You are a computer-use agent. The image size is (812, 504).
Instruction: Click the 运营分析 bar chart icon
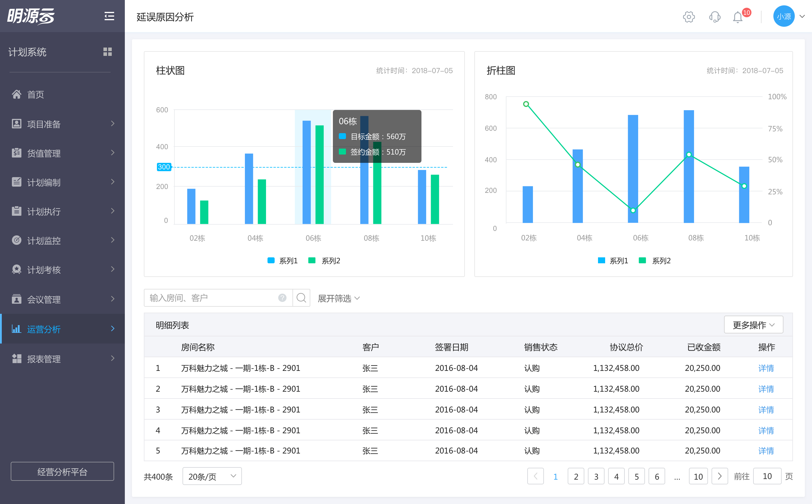pyautogui.click(x=16, y=329)
